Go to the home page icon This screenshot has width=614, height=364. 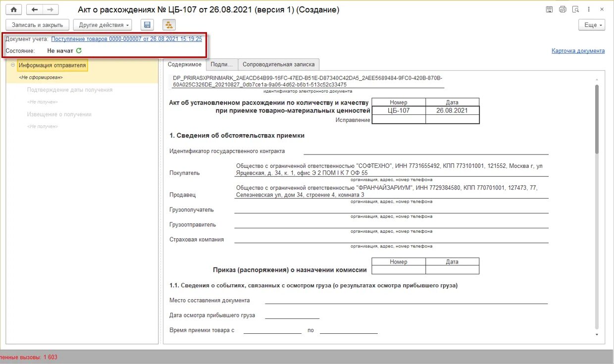click(14, 9)
